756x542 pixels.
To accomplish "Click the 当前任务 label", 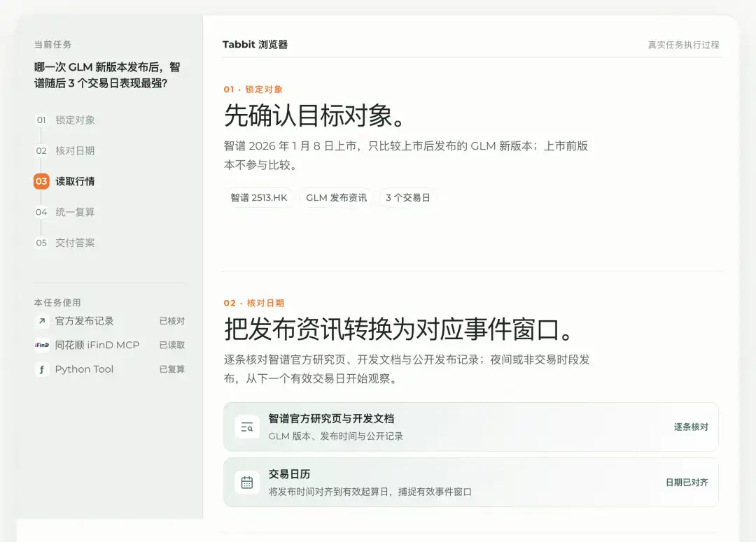I will [x=52, y=44].
